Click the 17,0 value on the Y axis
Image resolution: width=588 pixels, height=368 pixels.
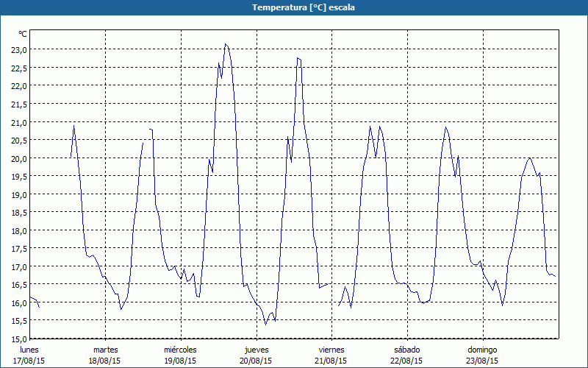pyautogui.click(x=18, y=266)
